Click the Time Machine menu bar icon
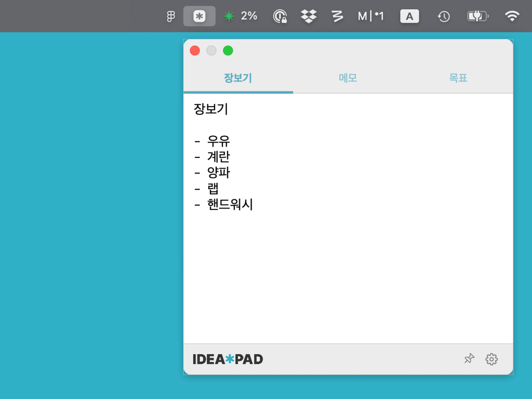532x399 pixels. (444, 16)
